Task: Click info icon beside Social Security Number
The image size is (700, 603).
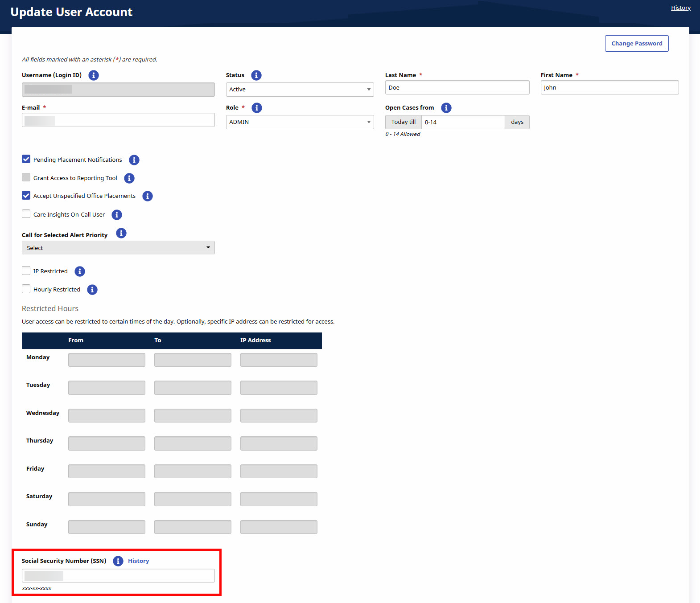Action: [x=118, y=561]
